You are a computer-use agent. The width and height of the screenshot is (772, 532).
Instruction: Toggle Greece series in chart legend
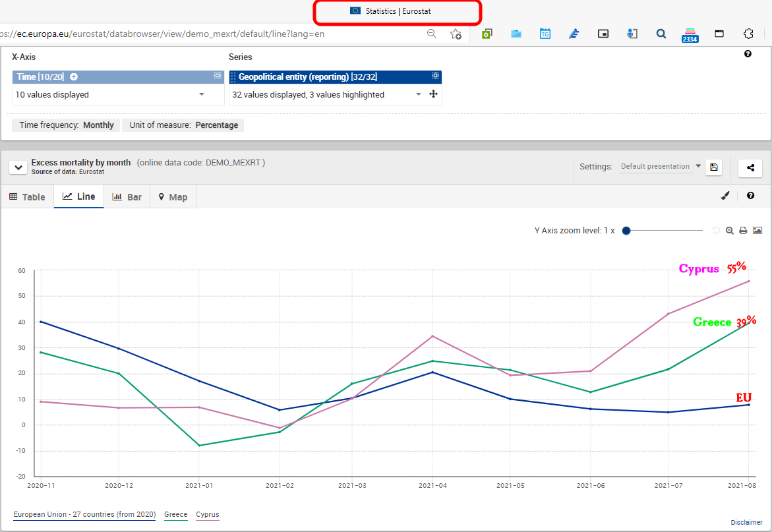click(x=175, y=515)
